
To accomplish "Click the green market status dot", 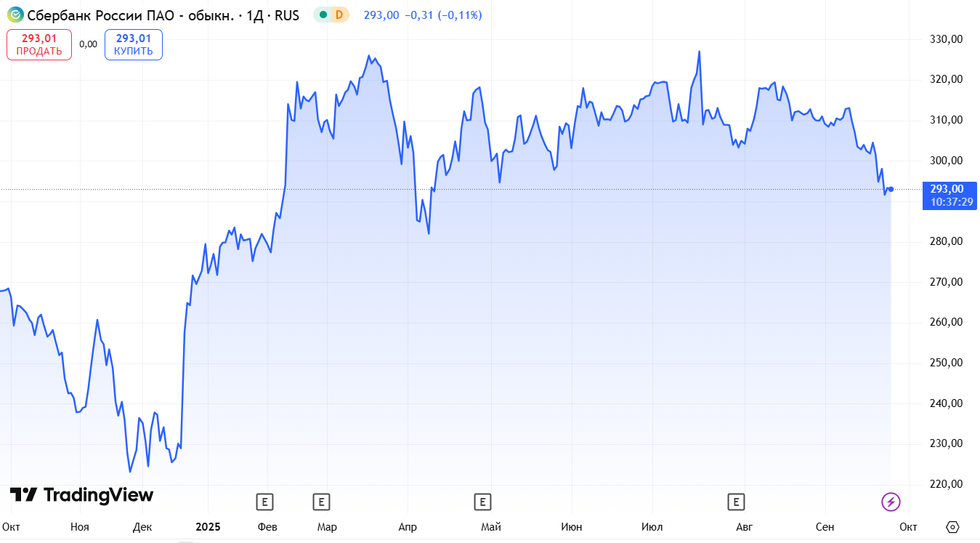I will point(323,15).
